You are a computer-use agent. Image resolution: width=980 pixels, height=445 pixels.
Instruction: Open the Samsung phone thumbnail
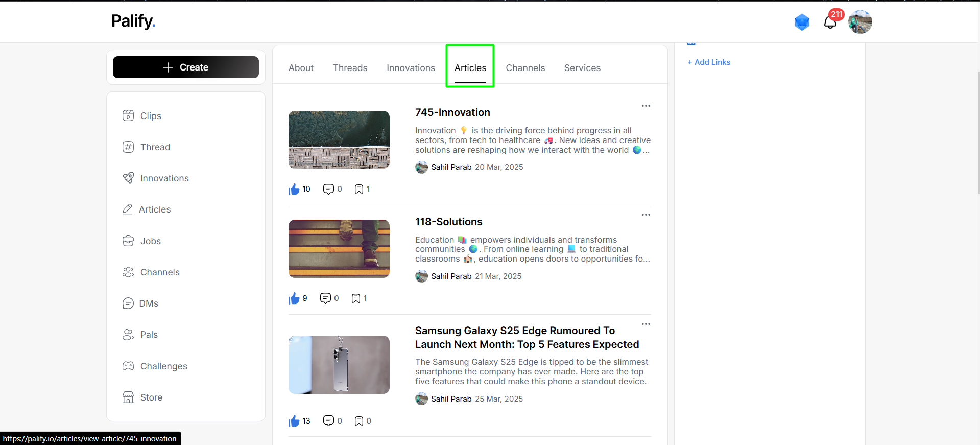click(x=339, y=365)
